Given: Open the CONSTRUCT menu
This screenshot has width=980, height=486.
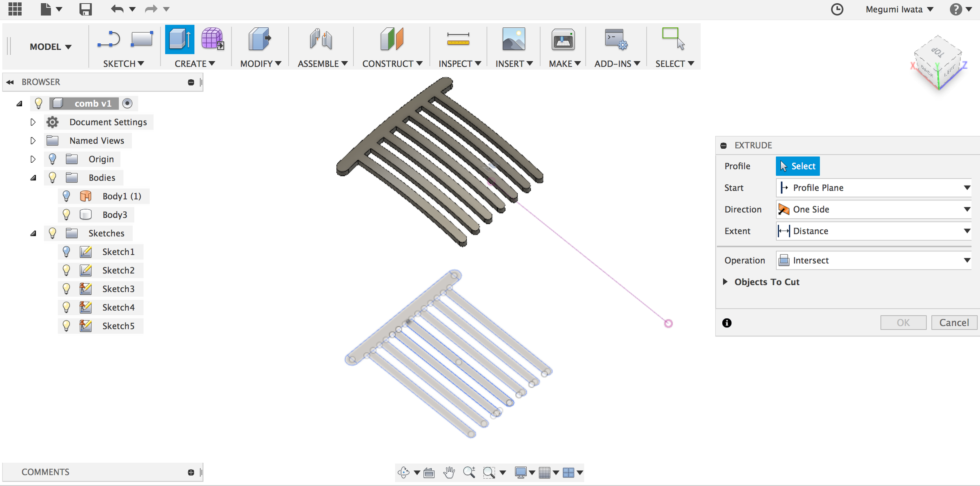Looking at the screenshot, I should click(391, 63).
